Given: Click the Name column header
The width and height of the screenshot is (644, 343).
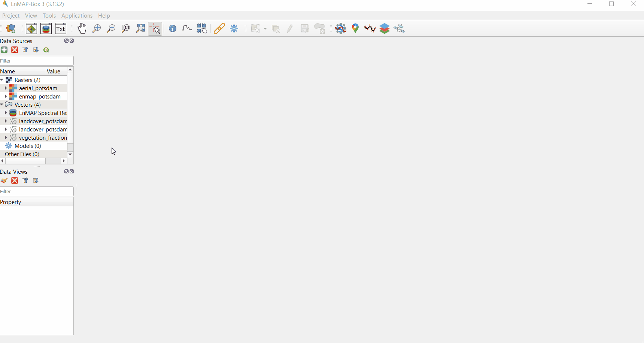Looking at the screenshot, I should tap(22, 71).
